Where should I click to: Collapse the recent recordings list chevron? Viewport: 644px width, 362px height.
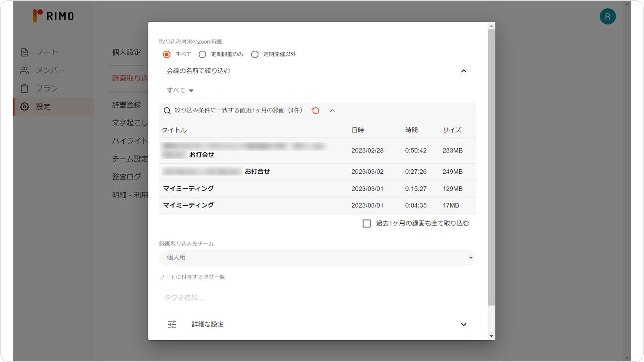click(332, 111)
